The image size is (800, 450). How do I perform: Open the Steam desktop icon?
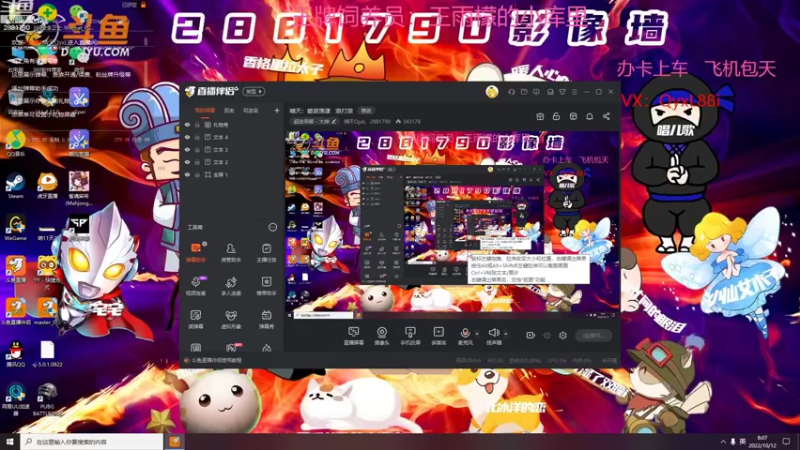[x=15, y=185]
